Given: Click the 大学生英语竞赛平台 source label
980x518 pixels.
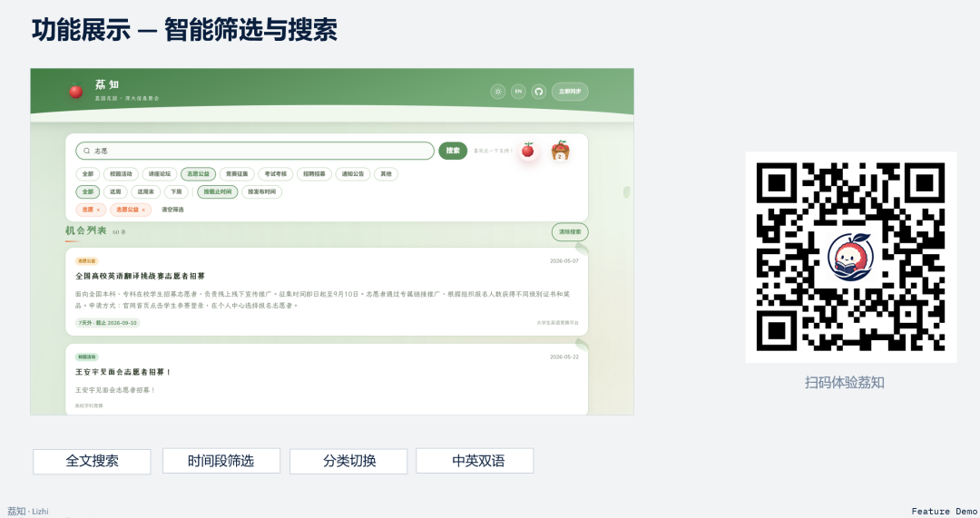Looking at the screenshot, I should point(557,323).
